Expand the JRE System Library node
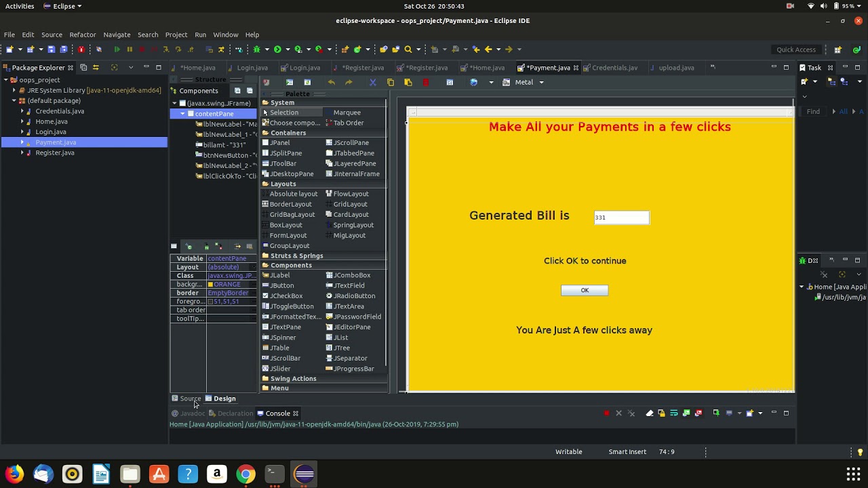This screenshot has height=488, width=868. pyautogui.click(x=14, y=90)
